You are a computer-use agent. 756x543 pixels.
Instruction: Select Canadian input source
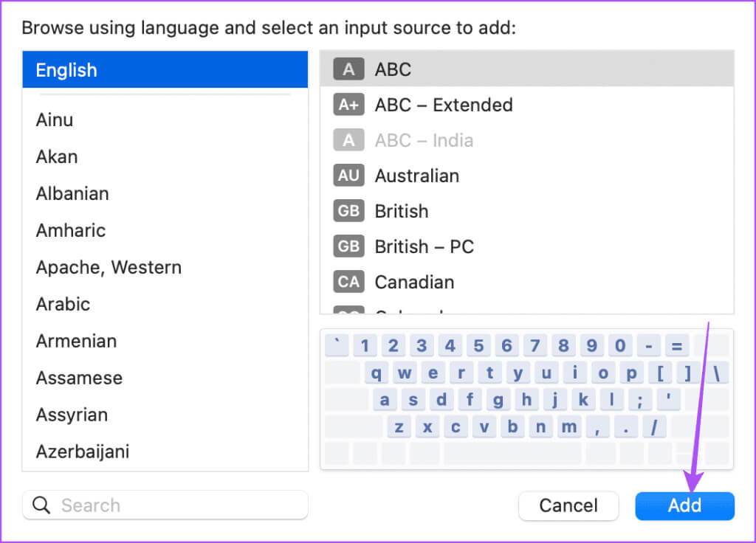pyautogui.click(x=526, y=282)
